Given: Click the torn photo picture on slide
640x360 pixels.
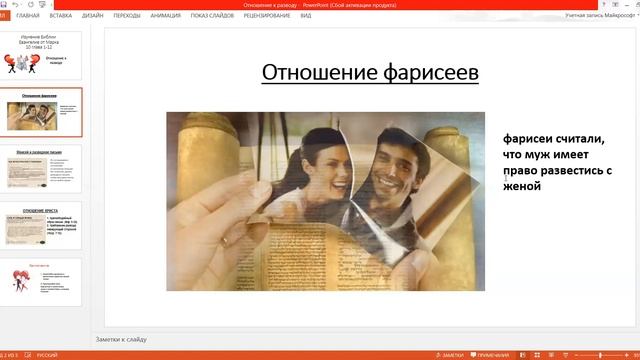Looking at the screenshot, I should tap(326, 201).
